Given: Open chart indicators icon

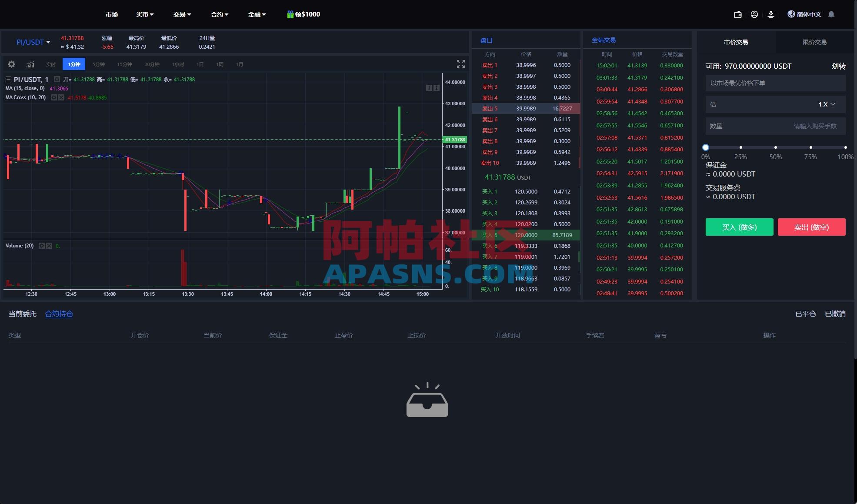Looking at the screenshot, I should (x=30, y=64).
